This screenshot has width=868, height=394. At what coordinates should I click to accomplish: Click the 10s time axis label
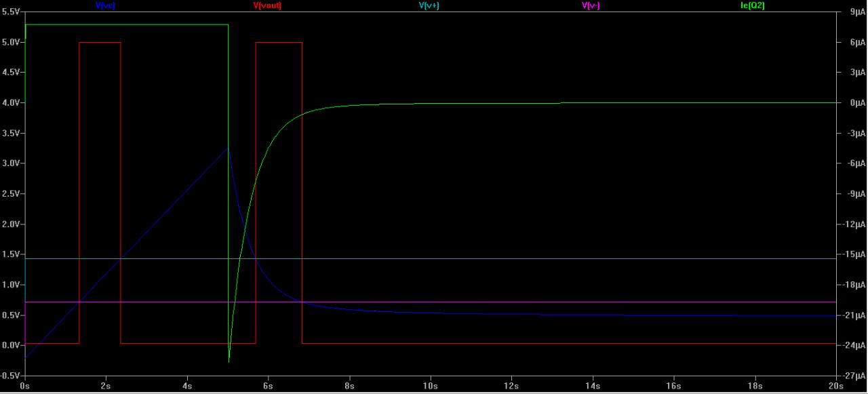click(x=431, y=386)
